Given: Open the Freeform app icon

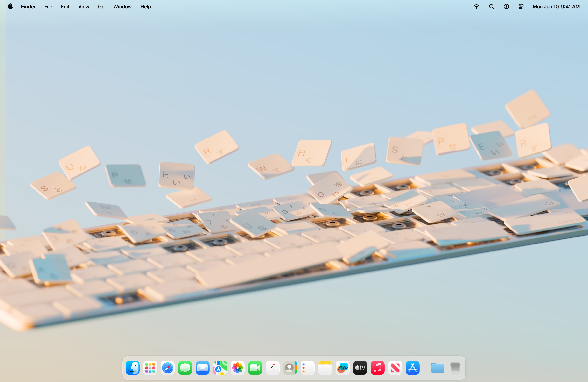Looking at the screenshot, I should (342, 368).
